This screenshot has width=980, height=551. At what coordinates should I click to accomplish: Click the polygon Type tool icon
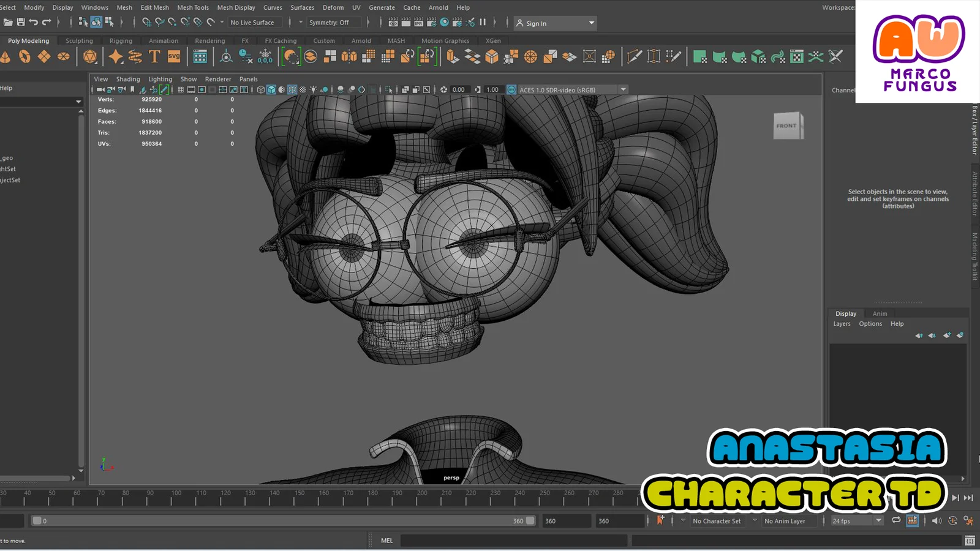coord(154,57)
